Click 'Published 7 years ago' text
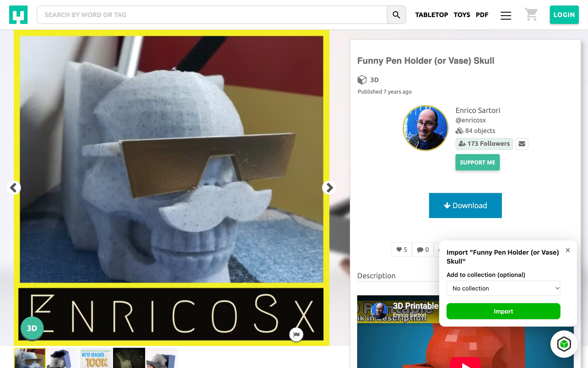 point(385,92)
